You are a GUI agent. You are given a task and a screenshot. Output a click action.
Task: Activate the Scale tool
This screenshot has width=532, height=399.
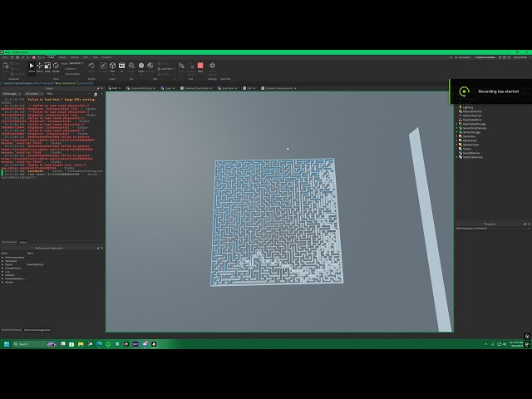click(x=47, y=67)
